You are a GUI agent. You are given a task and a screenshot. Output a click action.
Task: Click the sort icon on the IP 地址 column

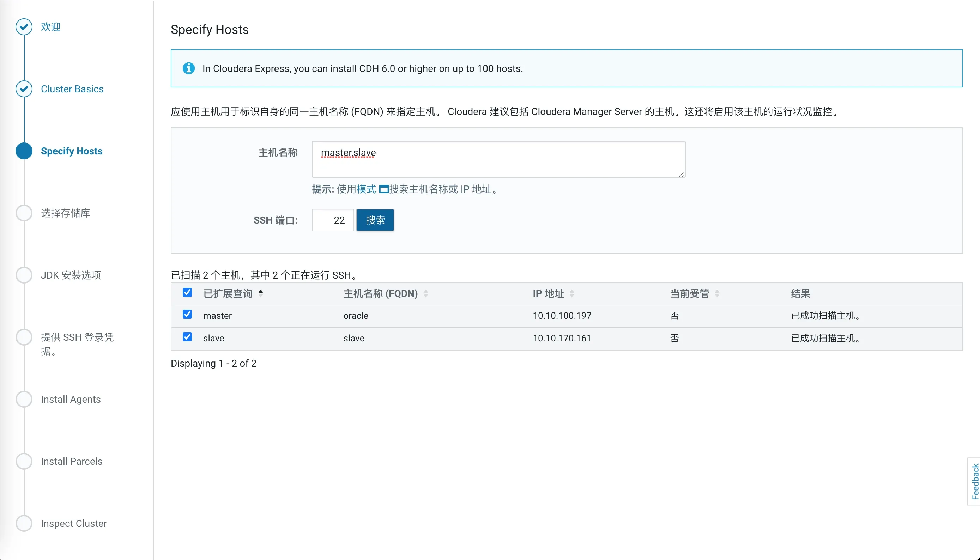click(572, 293)
